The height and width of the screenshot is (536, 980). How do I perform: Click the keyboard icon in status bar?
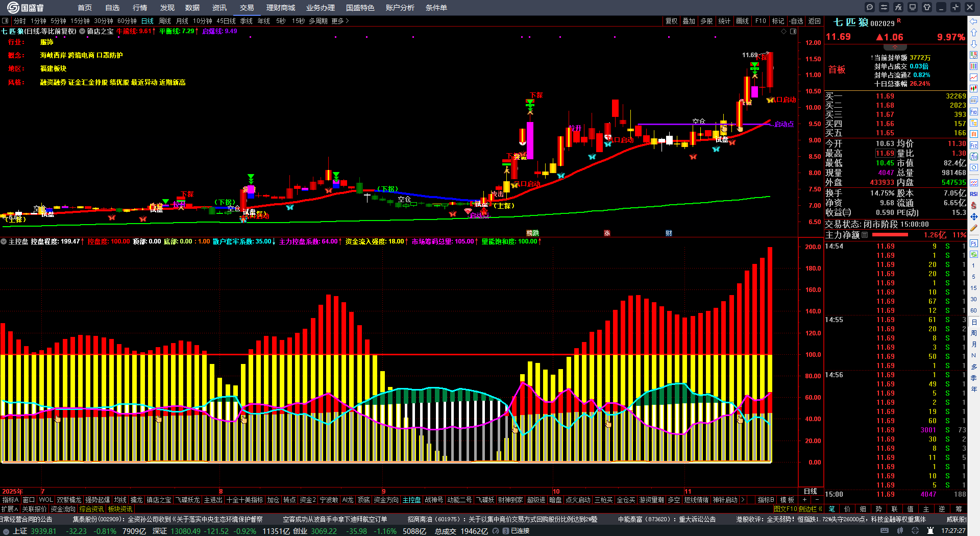pos(885,531)
